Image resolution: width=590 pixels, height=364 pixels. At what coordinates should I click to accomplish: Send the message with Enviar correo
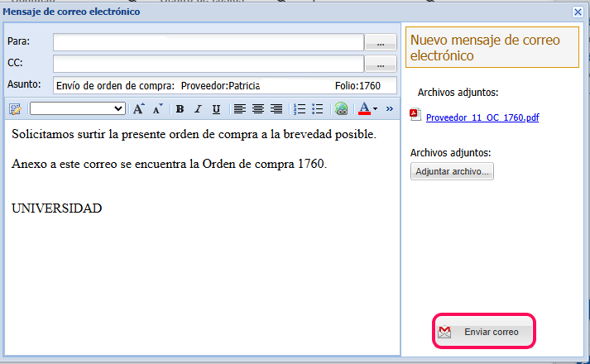point(484,332)
